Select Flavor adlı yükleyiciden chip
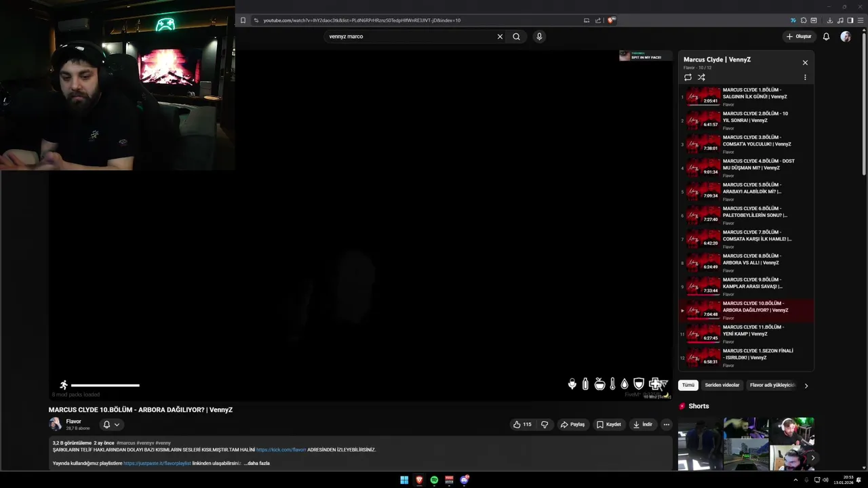868x488 pixels. click(772, 385)
